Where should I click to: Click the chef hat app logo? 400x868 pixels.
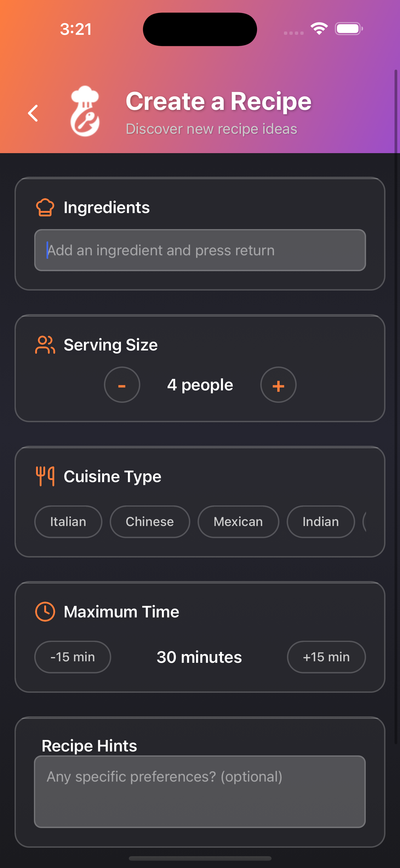click(85, 111)
